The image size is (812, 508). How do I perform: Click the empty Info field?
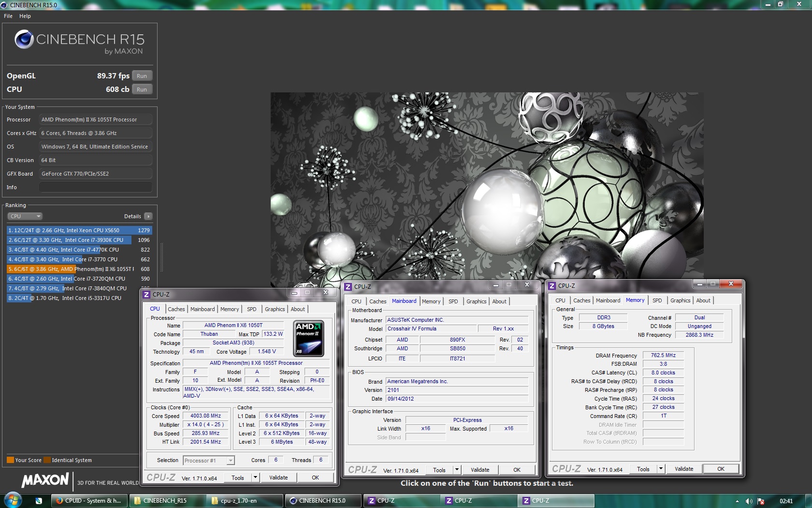(x=96, y=187)
